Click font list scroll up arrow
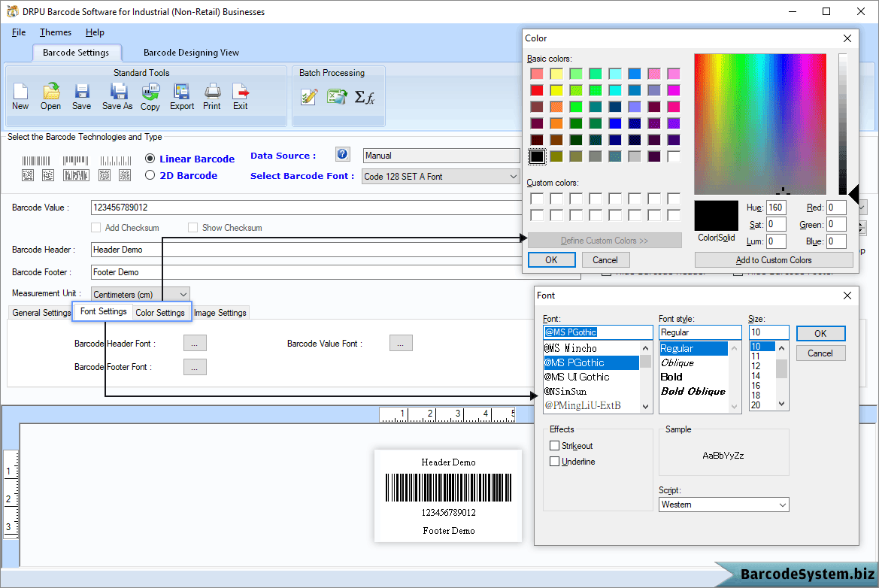The width and height of the screenshot is (879, 588). [x=646, y=348]
